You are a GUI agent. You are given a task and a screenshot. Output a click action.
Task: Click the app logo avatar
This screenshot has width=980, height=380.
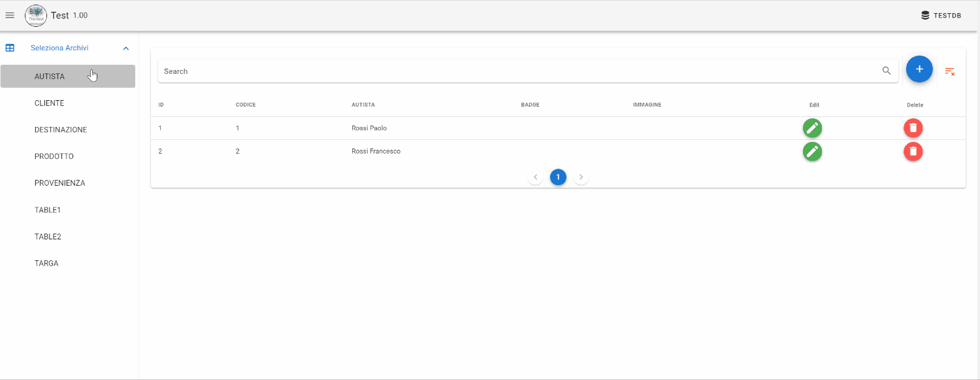(x=36, y=15)
